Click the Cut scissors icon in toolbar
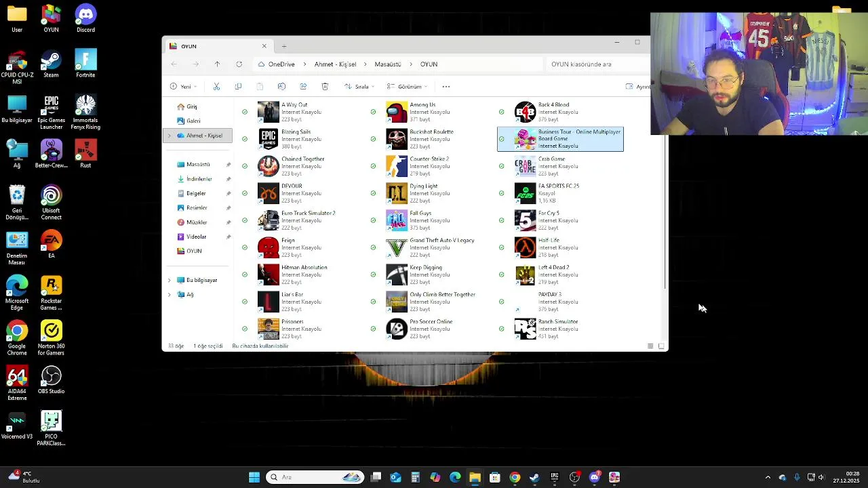The width and height of the screenshot is (868, 488). (216, 87)
